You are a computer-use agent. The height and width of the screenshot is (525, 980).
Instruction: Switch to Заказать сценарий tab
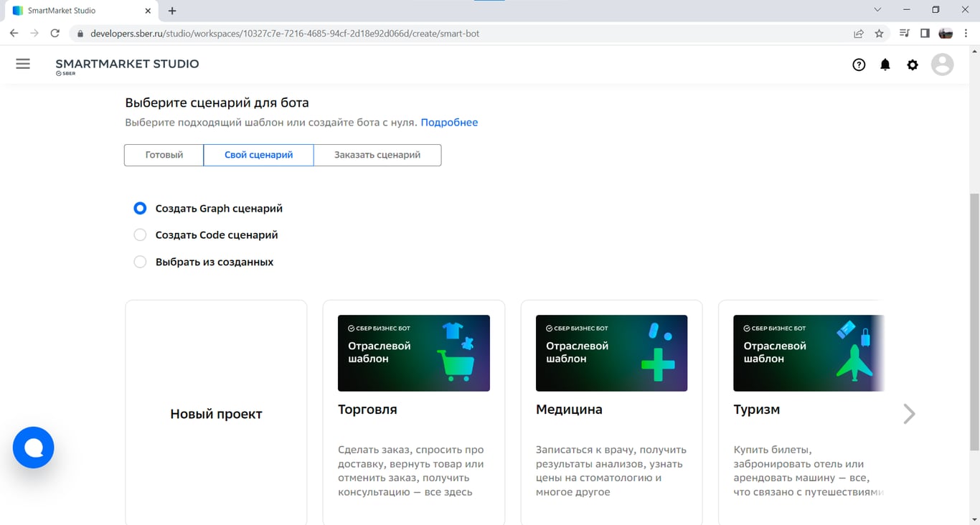coord(377,155)
